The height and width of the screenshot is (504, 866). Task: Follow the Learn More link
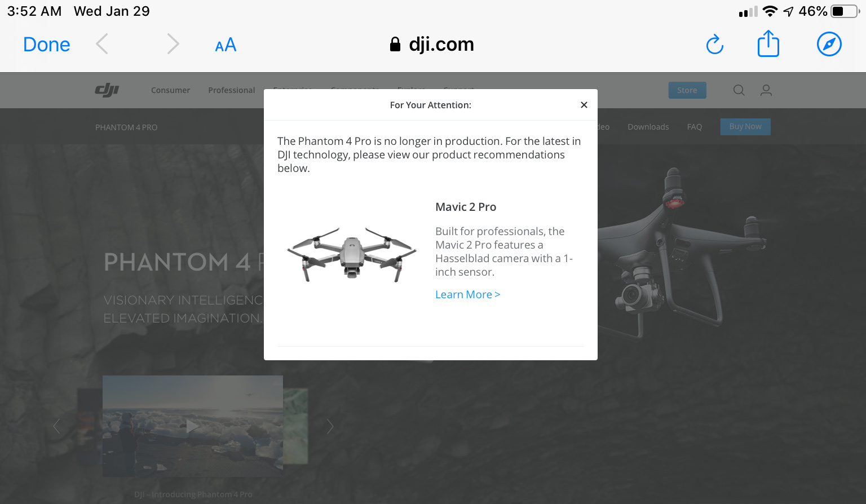[x=467, y=294]
